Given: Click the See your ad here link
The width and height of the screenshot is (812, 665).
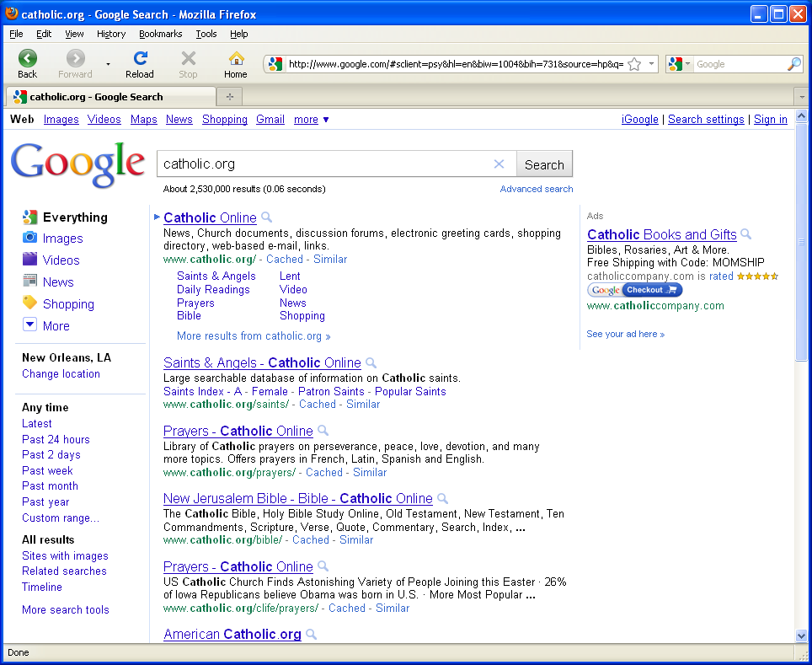Looking at the screenshot, I should (625, 334).
